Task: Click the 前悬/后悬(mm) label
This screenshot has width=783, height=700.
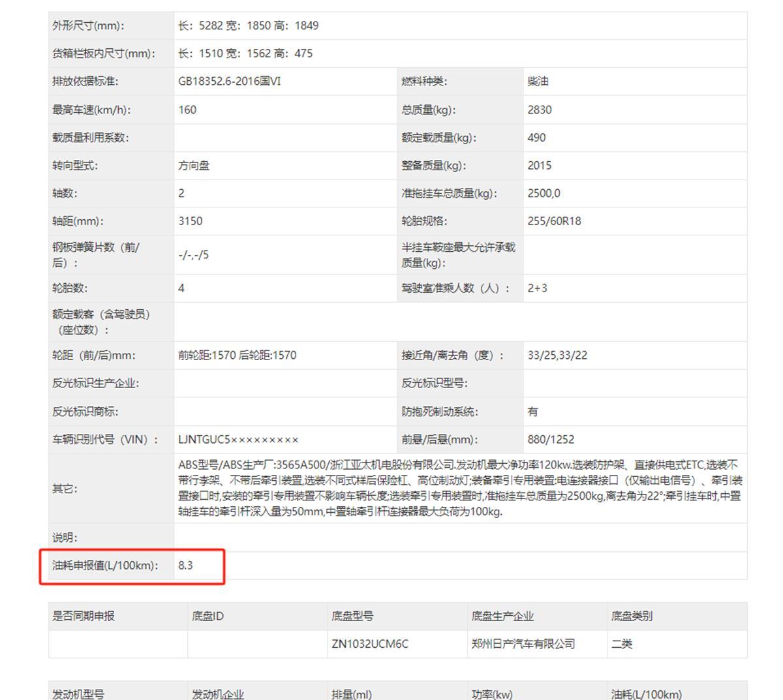Action: (439, 440)
